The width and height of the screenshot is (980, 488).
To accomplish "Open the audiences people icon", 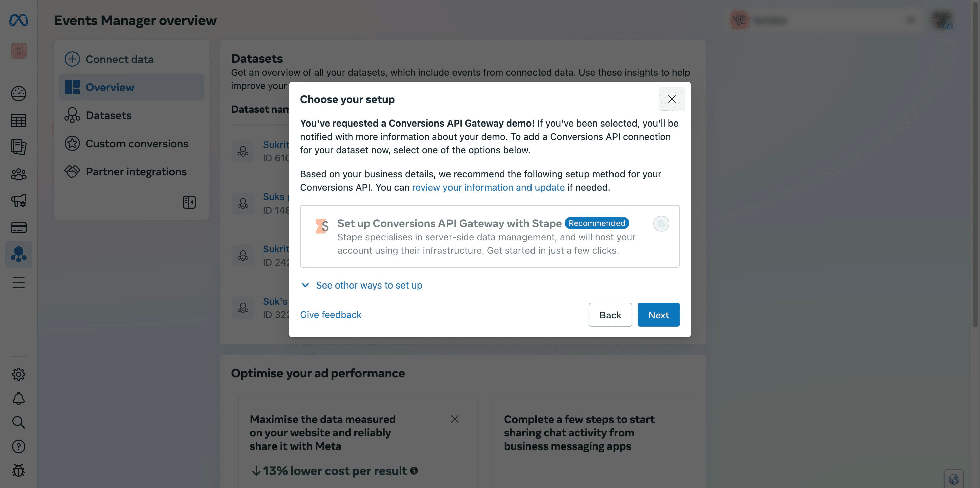I will click(19, 174).
